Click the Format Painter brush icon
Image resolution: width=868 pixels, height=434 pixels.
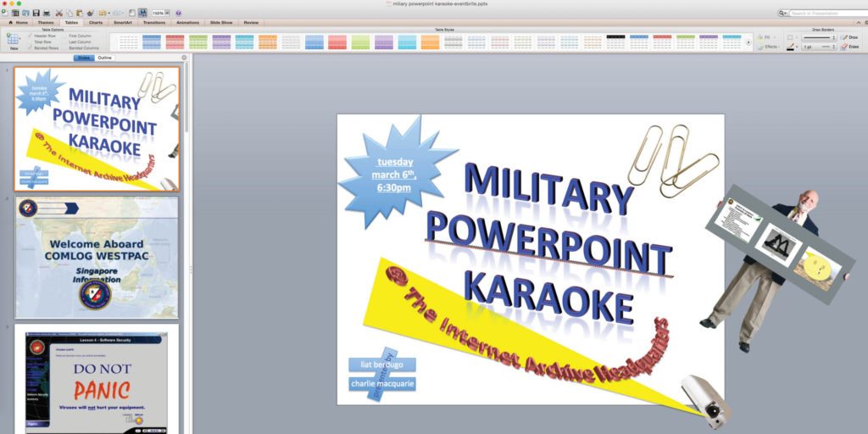pyautogui.click(x=90, y=13)
